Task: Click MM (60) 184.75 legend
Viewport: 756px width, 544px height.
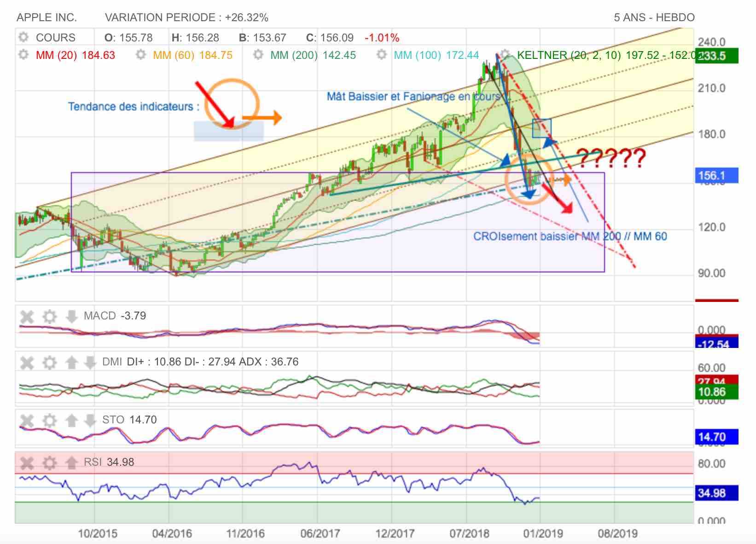Action: (193, 55)
